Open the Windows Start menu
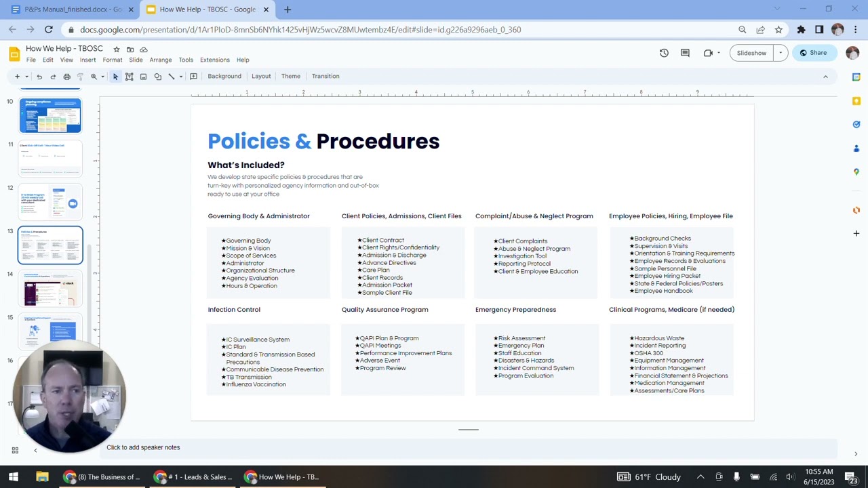 click(14, 477)
